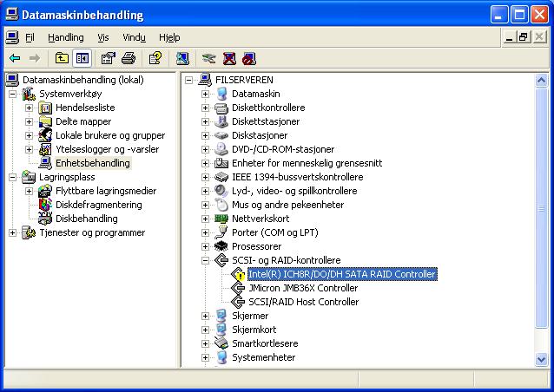Open the Vindu menu
Screen dimensions: 554x392
tap(134, 37)
